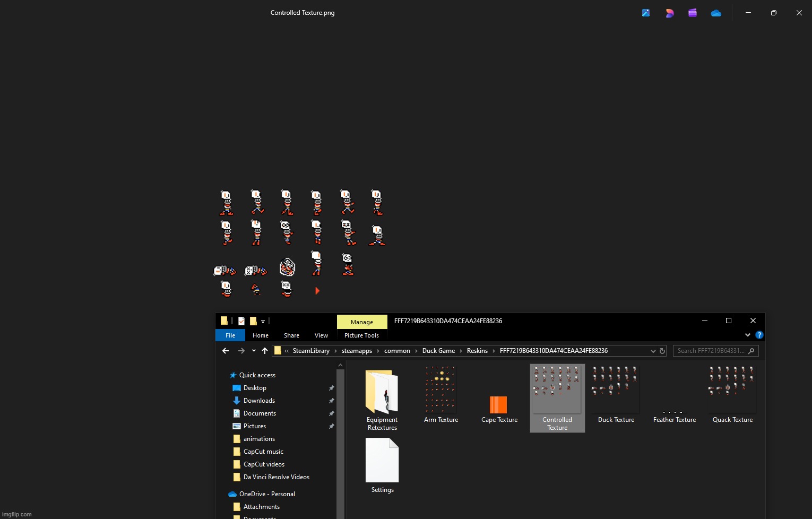This screenshot has width=812, height=519.
Task: Switch to the Picture Tools tab
Action: (361, 335)
